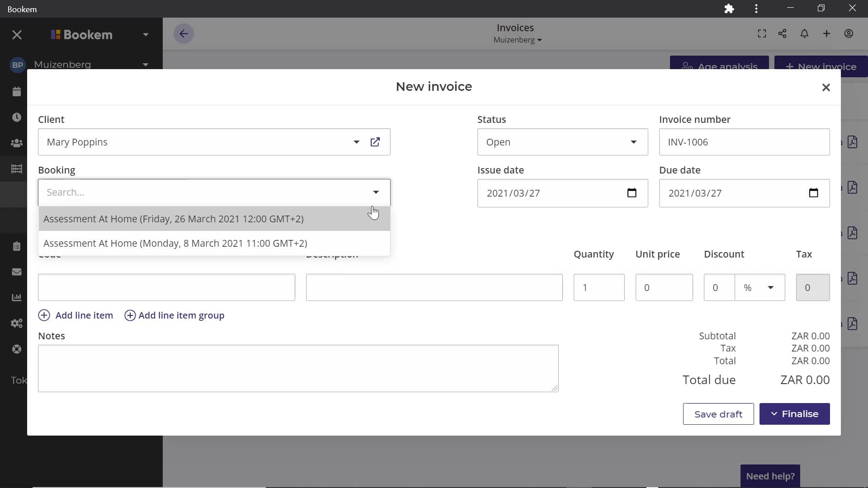Screen dimensions: 868x488
Task: Open the calendar in the sidebar
Action: tap(17, 92)
